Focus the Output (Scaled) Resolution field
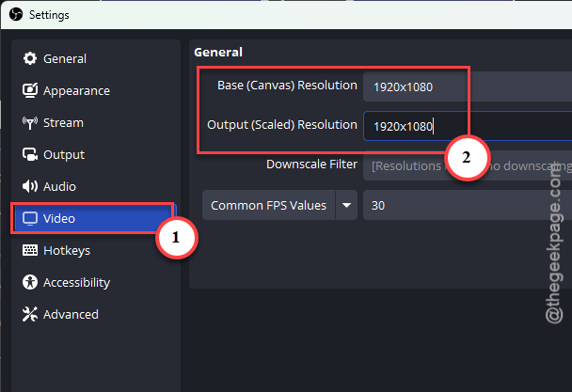 468,126
